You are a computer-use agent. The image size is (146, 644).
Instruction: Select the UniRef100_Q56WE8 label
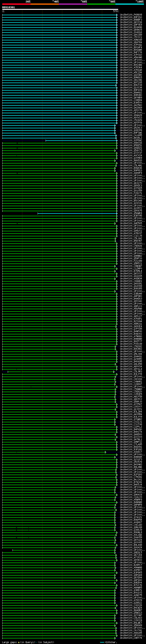(131, 213)
